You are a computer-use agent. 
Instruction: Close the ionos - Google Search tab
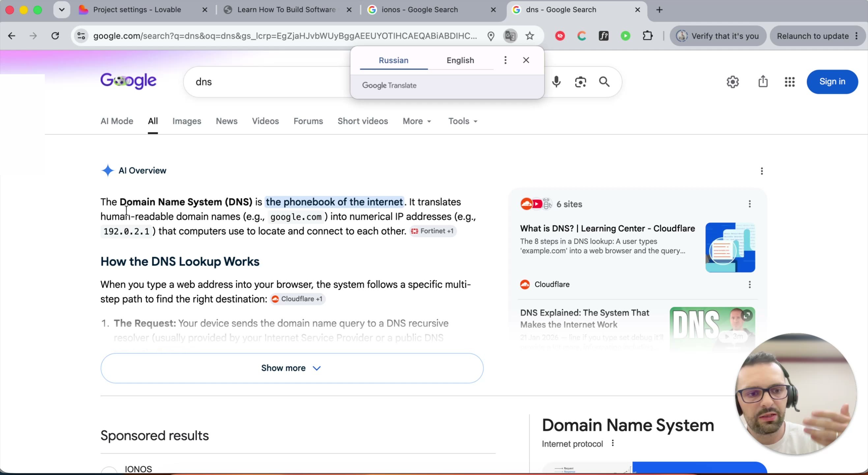(493, 10)
